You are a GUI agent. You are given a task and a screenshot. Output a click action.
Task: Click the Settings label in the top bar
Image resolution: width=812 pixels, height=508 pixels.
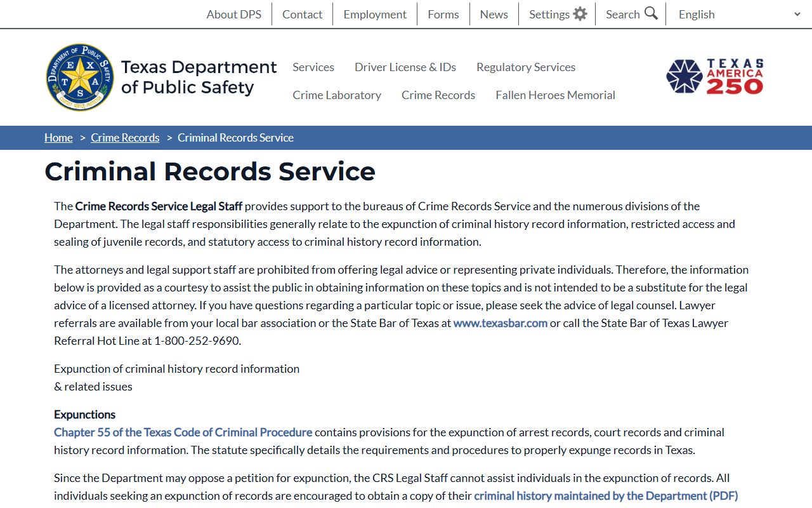click(x=549, y=14)
